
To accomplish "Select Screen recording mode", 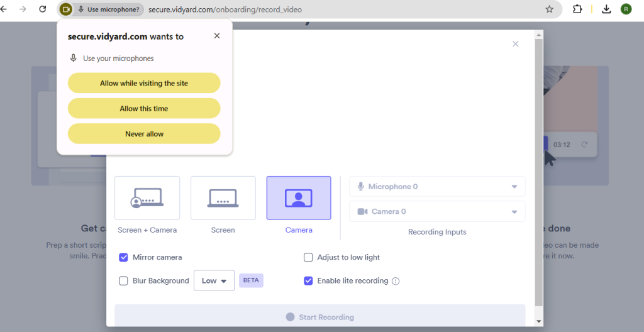I will (223, 198).
